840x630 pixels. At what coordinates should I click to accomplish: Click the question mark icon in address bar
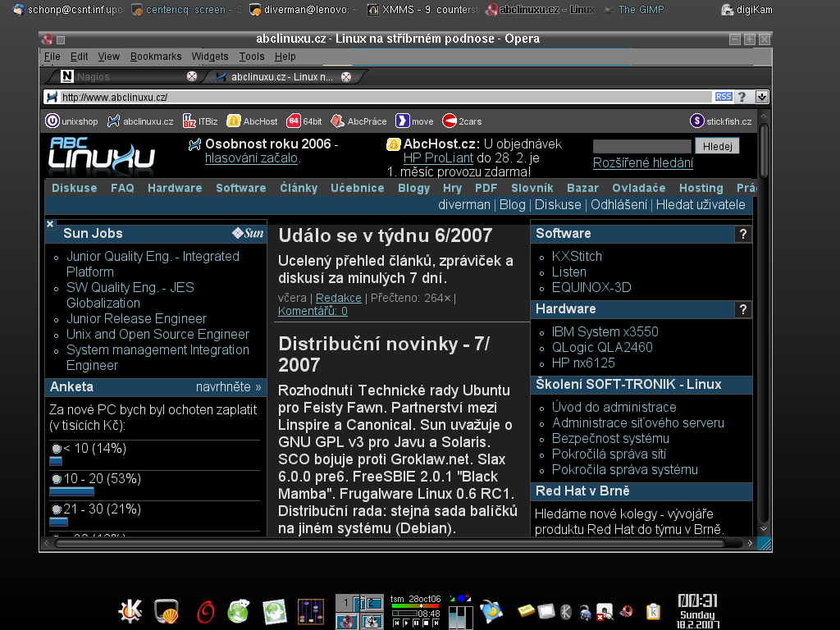(742, 97)
